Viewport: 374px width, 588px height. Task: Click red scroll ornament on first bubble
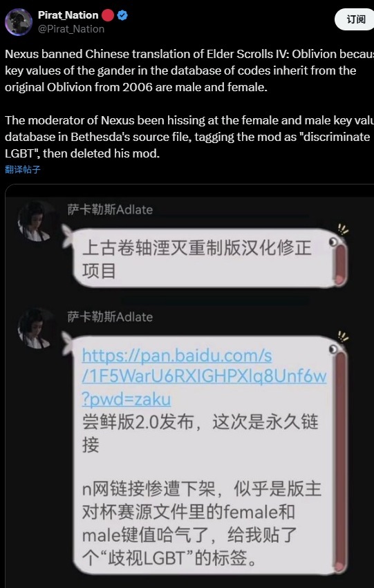(341, 263)
